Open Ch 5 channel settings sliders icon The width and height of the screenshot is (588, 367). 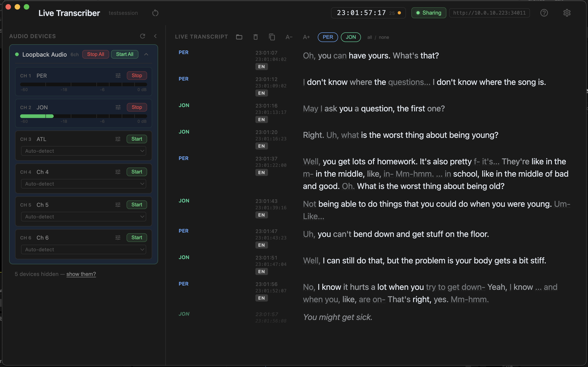pos(118,205)
